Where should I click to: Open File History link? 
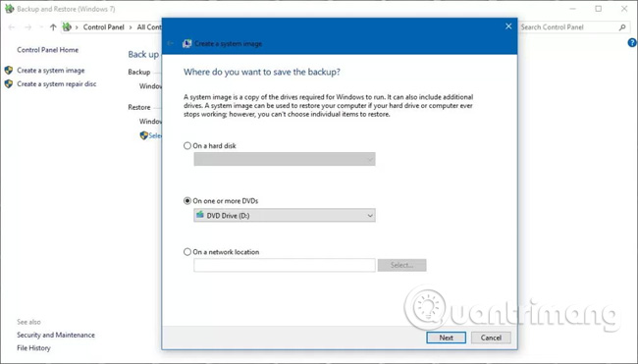coord(33,348)
